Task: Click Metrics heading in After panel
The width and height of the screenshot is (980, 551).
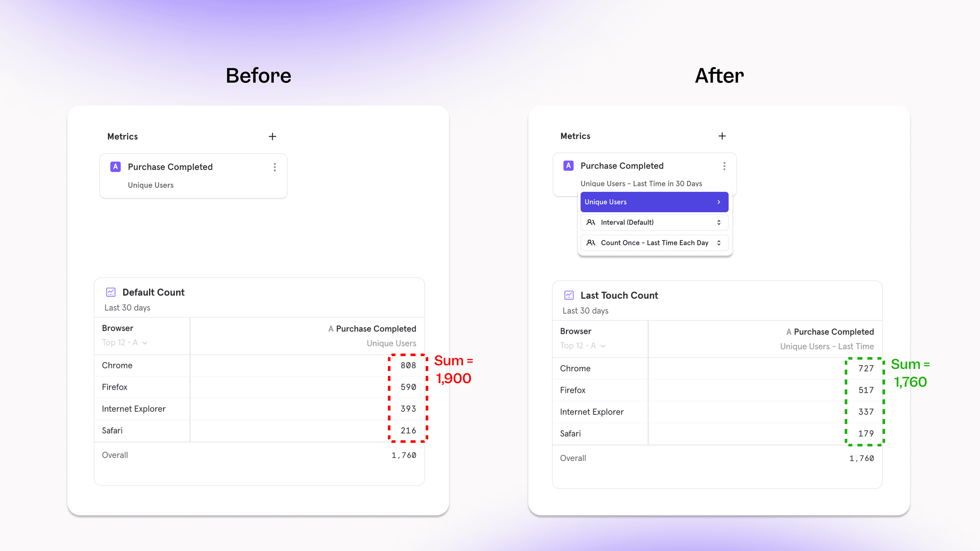Action: point(575,136)
